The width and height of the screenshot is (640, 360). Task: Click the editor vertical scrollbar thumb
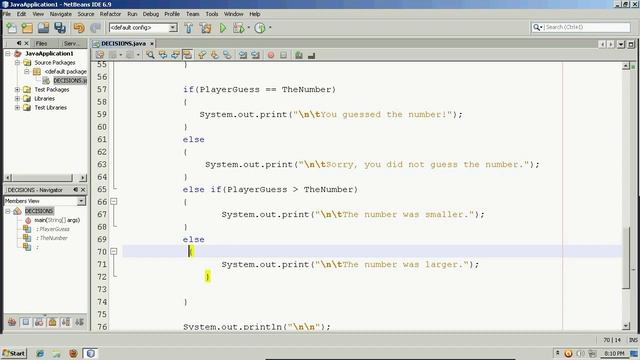point(626,257)
